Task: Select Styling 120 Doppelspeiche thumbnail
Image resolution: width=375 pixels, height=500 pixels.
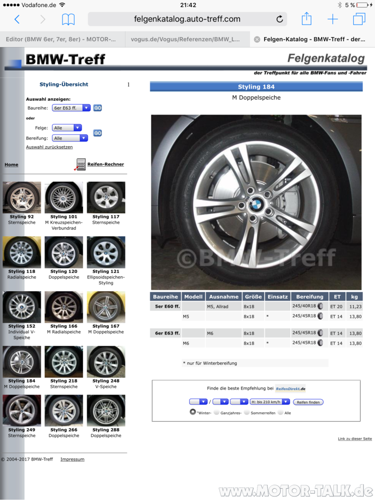Action: (x=64, y=252)
